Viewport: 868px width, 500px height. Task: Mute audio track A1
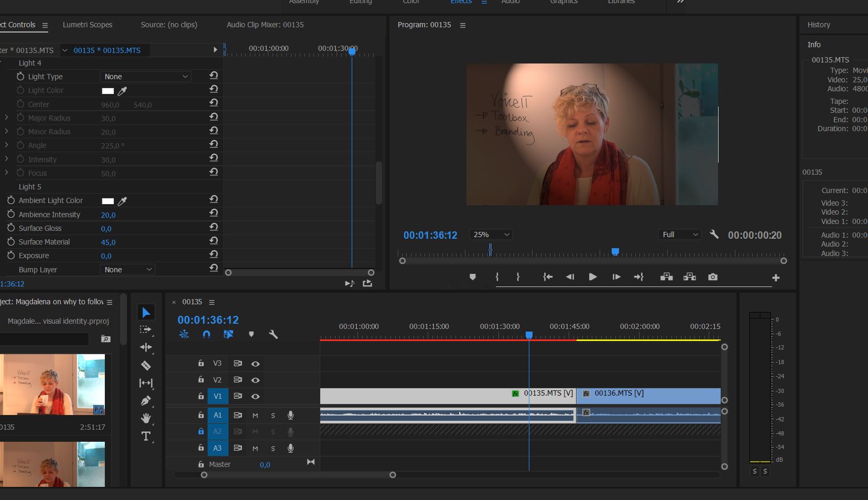[255, 416]
